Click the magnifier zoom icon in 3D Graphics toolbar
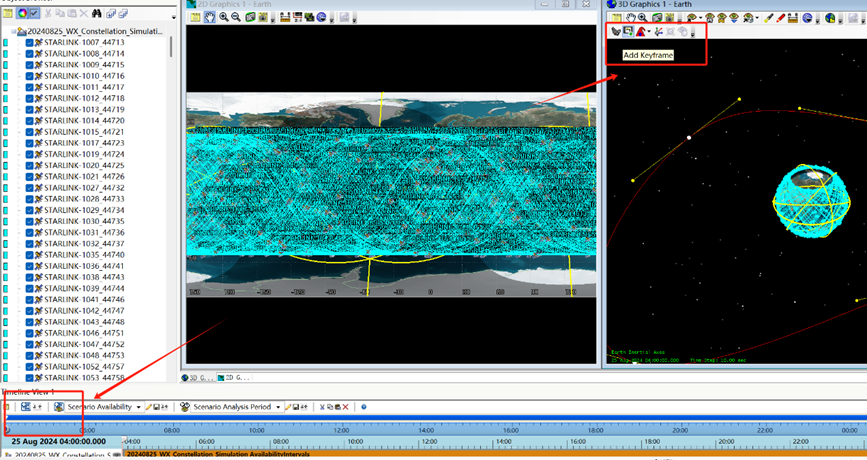This screenshot has height=460, width=867. tap(643, 18)
